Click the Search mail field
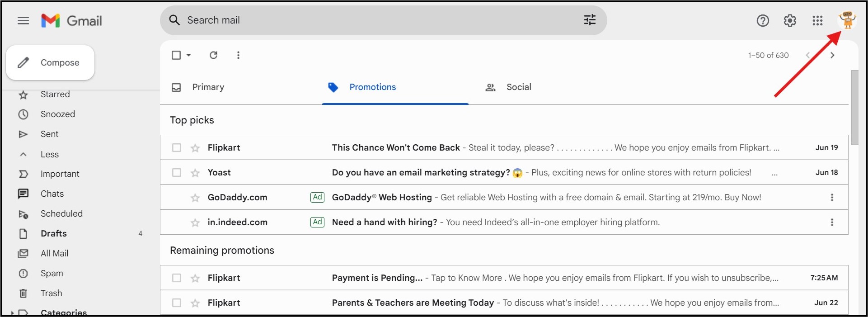868x317 pixels. (x=383, y=20)
